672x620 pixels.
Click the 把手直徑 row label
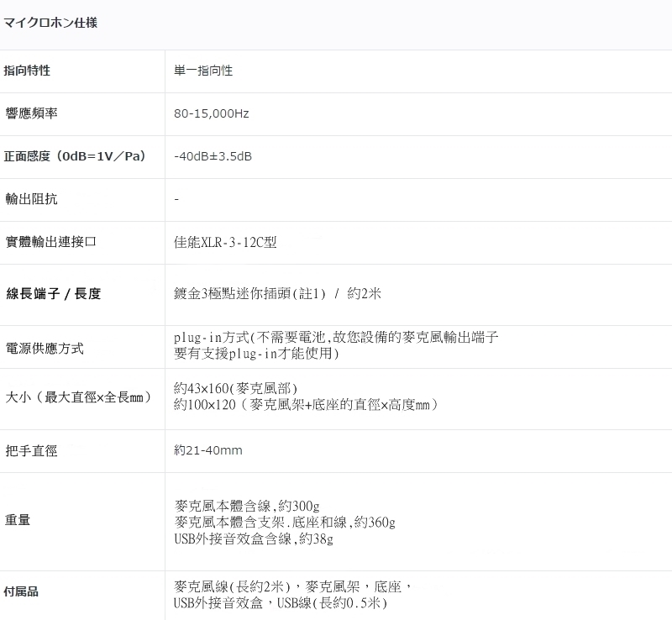[31, 450]
